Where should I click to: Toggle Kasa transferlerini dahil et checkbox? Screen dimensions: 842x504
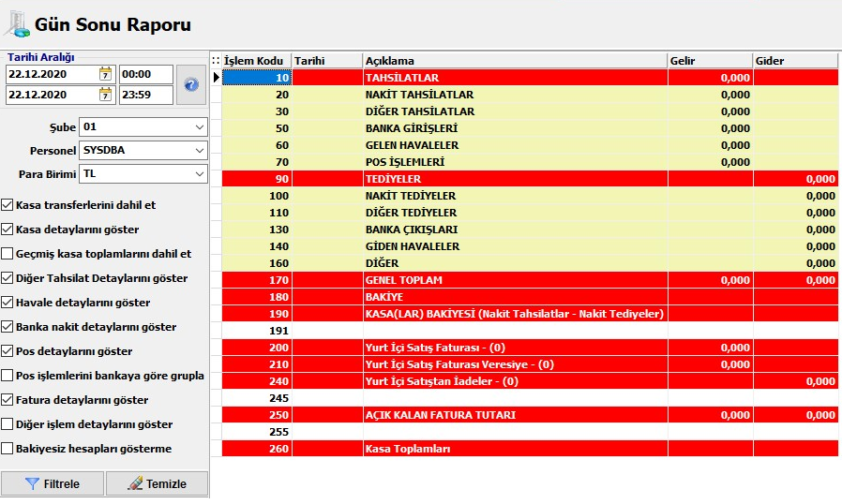(x=7, y=205)
